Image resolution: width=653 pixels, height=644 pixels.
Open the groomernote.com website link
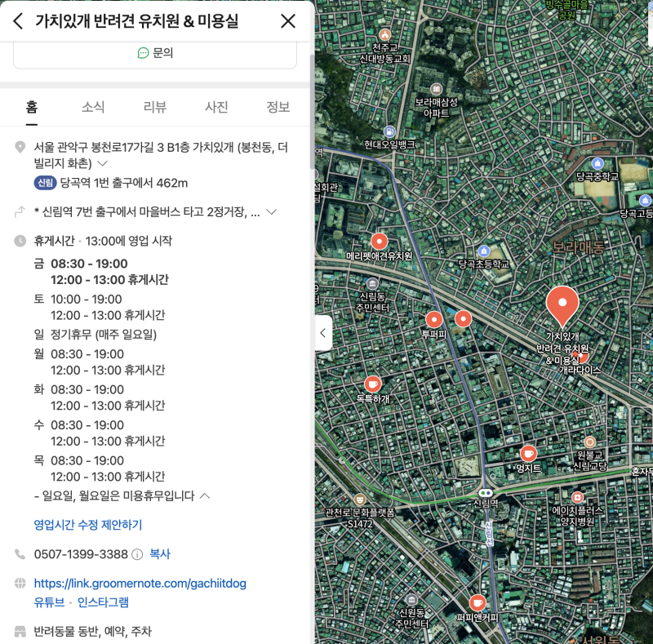click(140, 583)
